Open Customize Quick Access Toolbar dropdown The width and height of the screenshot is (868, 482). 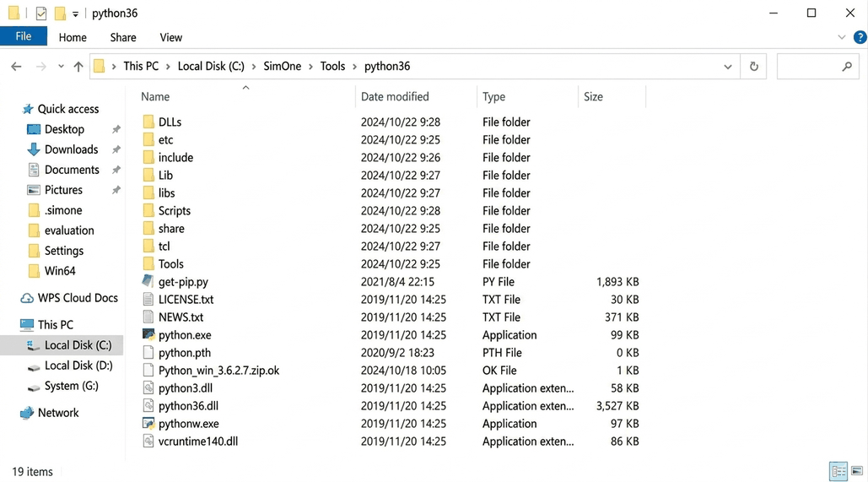75,14
